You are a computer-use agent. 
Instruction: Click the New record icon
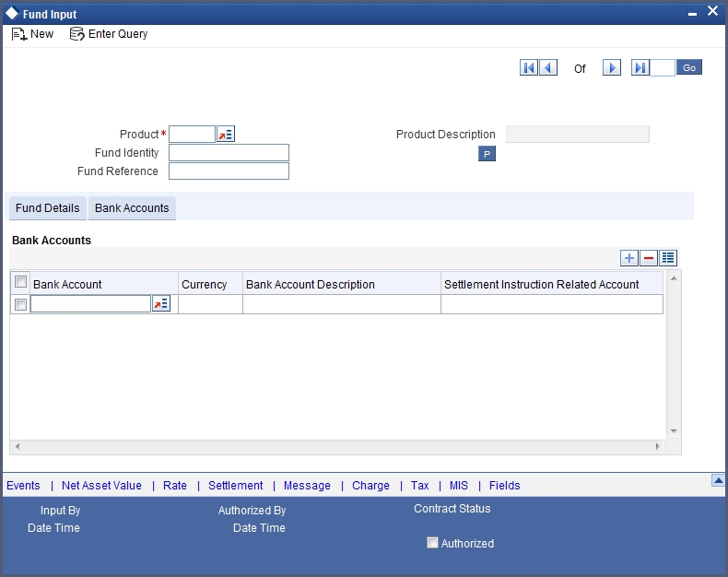19,34
